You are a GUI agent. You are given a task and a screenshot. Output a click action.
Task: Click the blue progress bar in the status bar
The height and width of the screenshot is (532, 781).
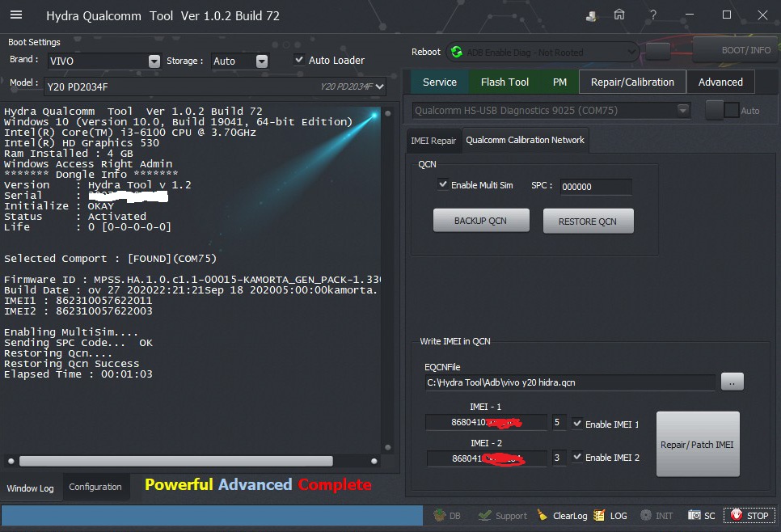[x=212, y=516]
